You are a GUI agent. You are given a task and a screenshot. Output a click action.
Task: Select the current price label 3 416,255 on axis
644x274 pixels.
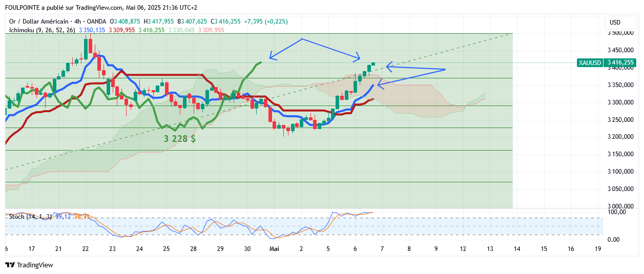[x=620, y=62]
